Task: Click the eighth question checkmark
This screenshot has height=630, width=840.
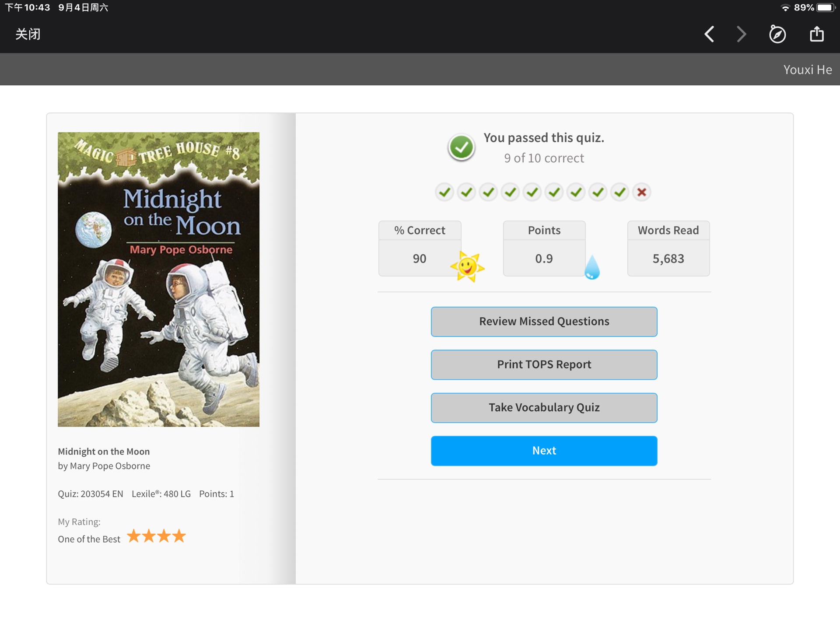Action: coord(598,192)
